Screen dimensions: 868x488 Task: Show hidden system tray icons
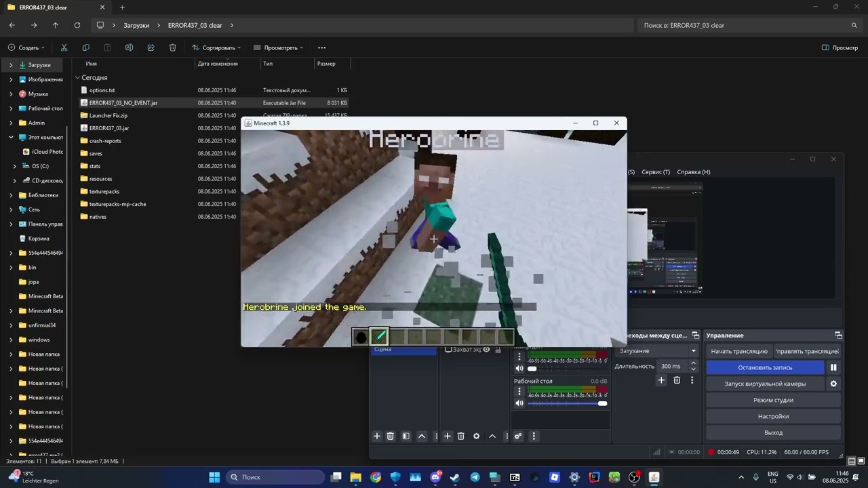click(741, 477)
